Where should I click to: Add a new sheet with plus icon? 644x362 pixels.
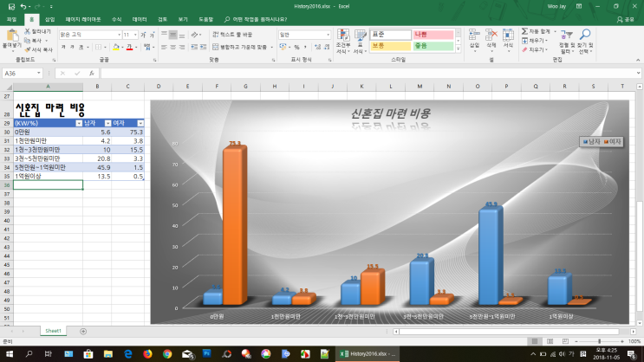[83, 331]
